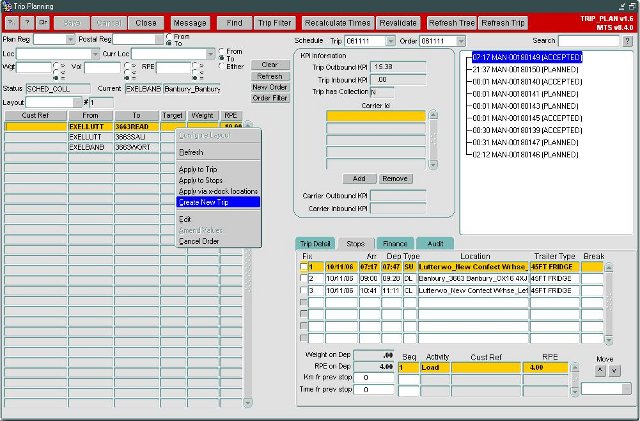Open the Loc dropdown list

pos(95,54)
